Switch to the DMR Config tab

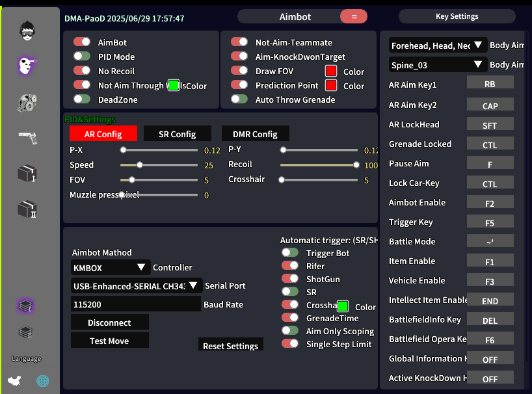click(255, 133)
